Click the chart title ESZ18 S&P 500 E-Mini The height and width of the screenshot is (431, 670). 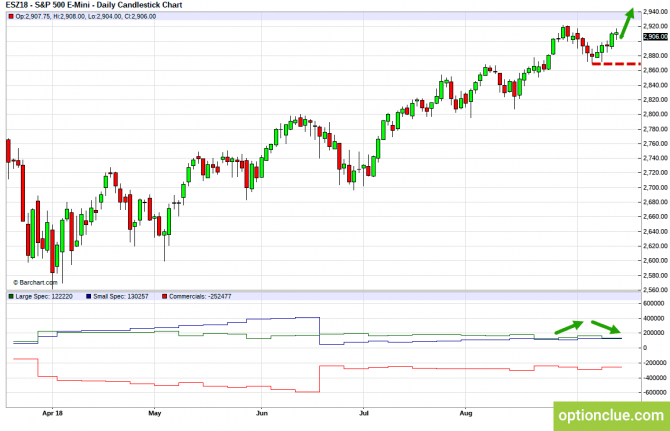(94, 5)
